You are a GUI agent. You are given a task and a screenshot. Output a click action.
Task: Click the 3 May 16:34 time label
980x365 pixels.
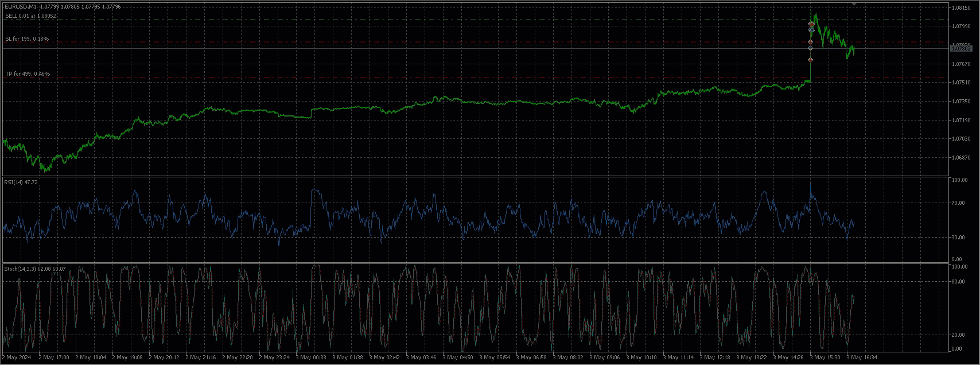point(862,358)
